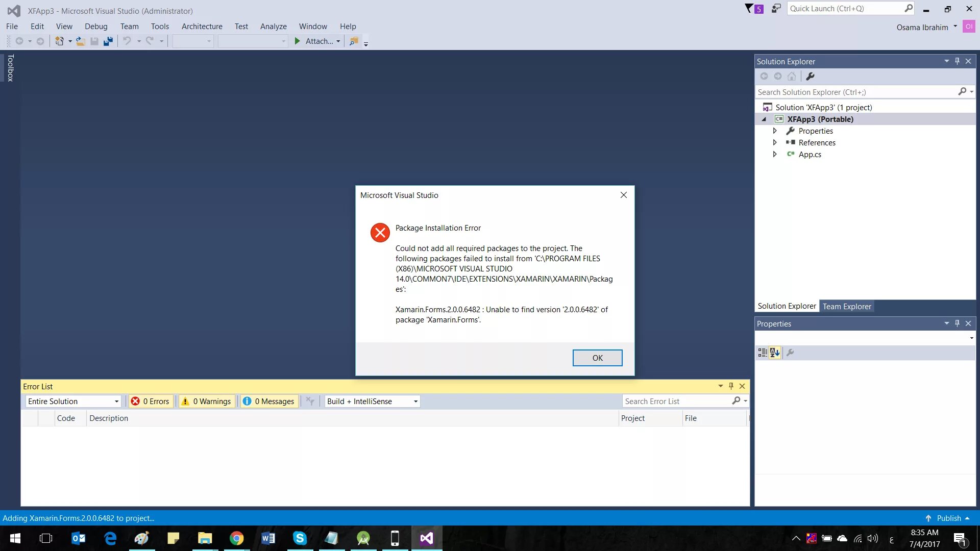Click OK in the Package Installation Error dialog
This screenshot has height=551, width=980.
click(x=597, y=358)
